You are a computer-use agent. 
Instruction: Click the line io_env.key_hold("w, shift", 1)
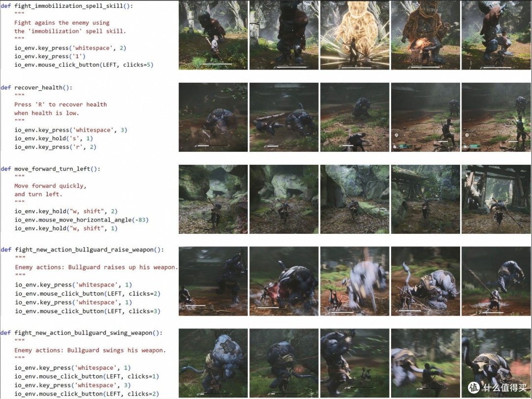(66, 228)
